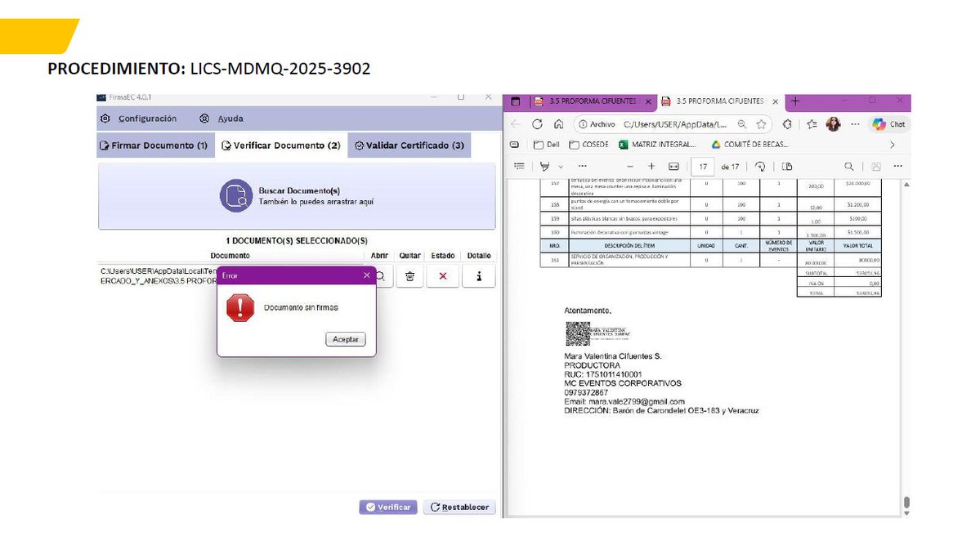The width and height of the screenshot is (980, 550).
Task: Go to Validar Certificado (3) tab
Action: coord(409,145)
